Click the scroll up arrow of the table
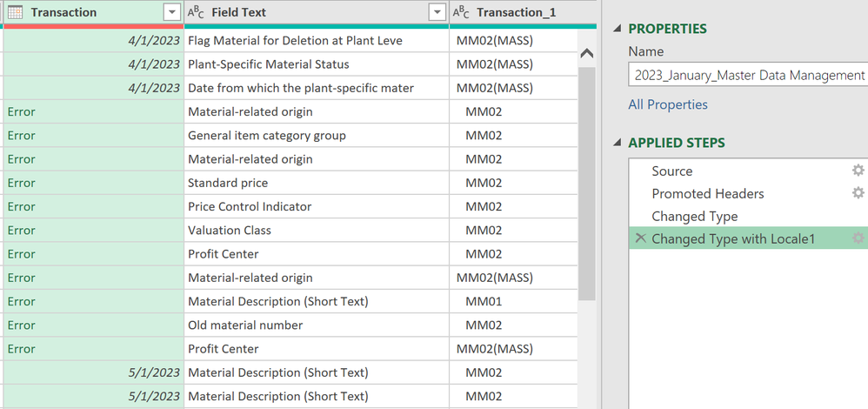The image size is (868, 409). pyautogui.click(x=587, y=54)
